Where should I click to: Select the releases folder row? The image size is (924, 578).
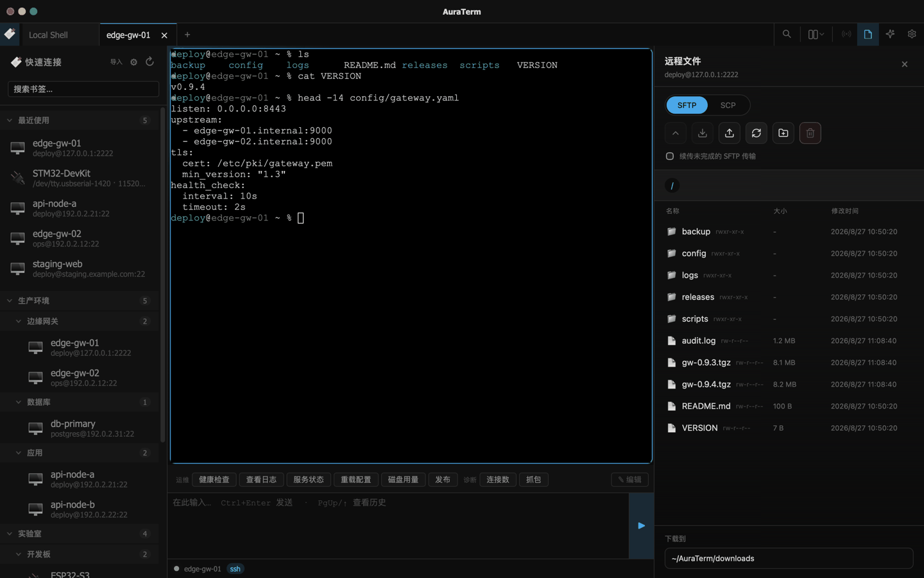tap(789, 297)
